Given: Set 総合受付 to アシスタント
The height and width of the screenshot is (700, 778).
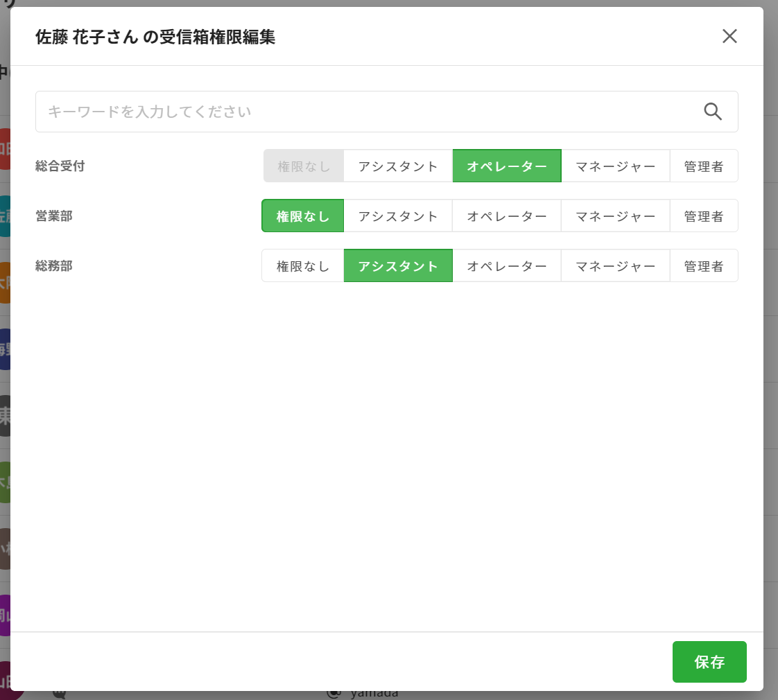Looking at the screenshot, I should tap(398, 166).
